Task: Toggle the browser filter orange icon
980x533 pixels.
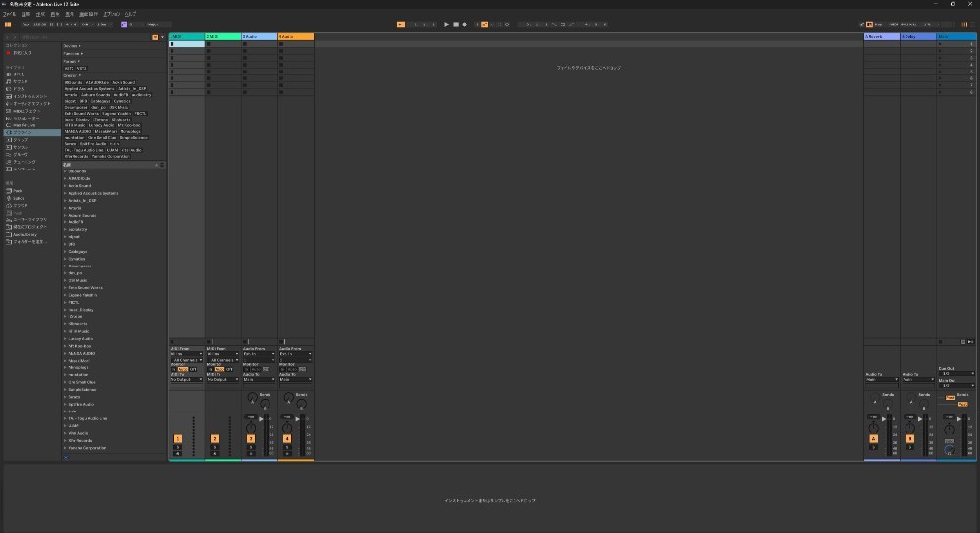Action: [155, 37]
